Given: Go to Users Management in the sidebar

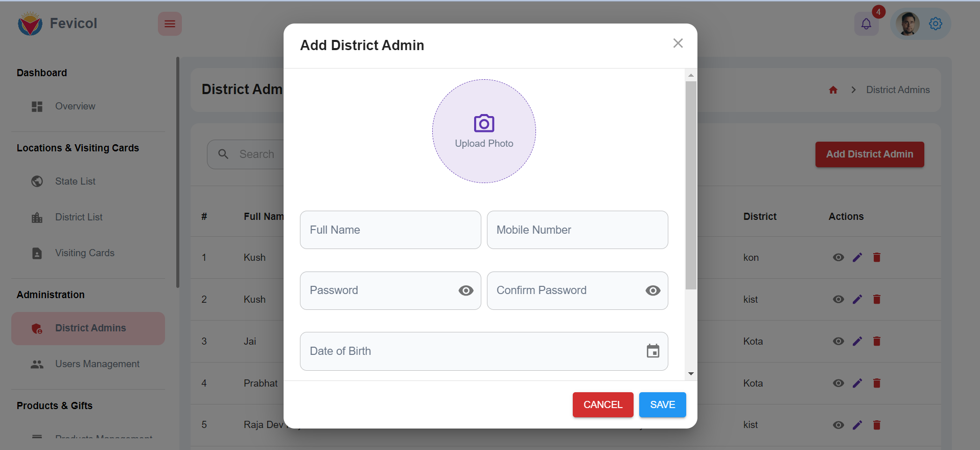Looking at the screenshot, I should pos(97,364).
